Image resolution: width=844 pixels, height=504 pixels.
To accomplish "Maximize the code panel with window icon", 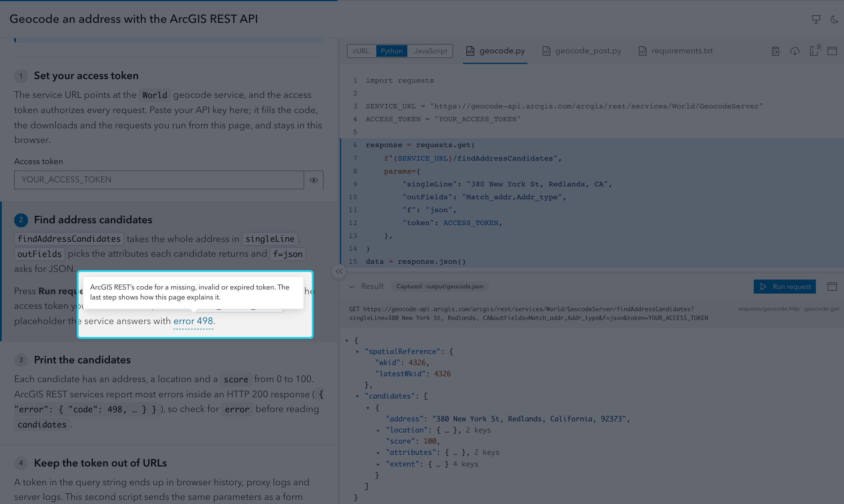I will click(x=832, y=51).
